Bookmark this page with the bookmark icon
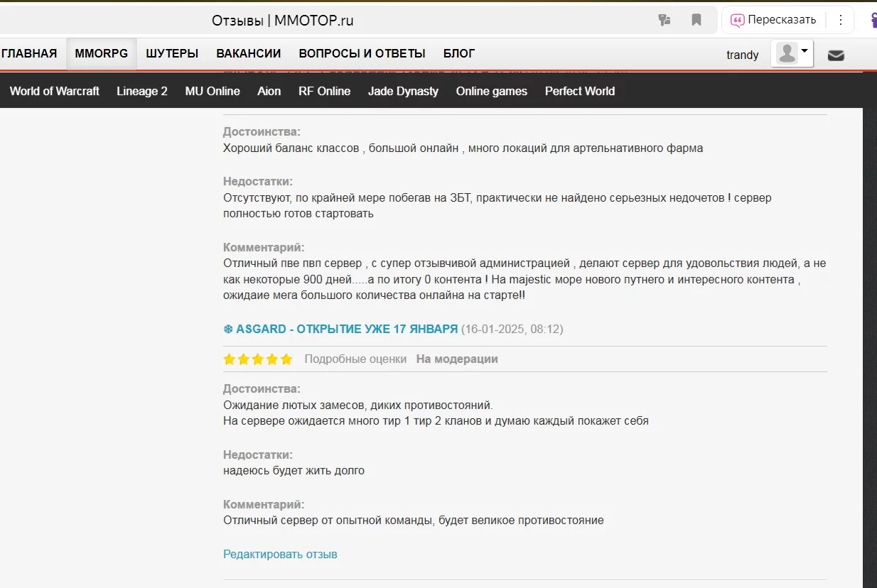The image size is (877, 588). point(696,20)
